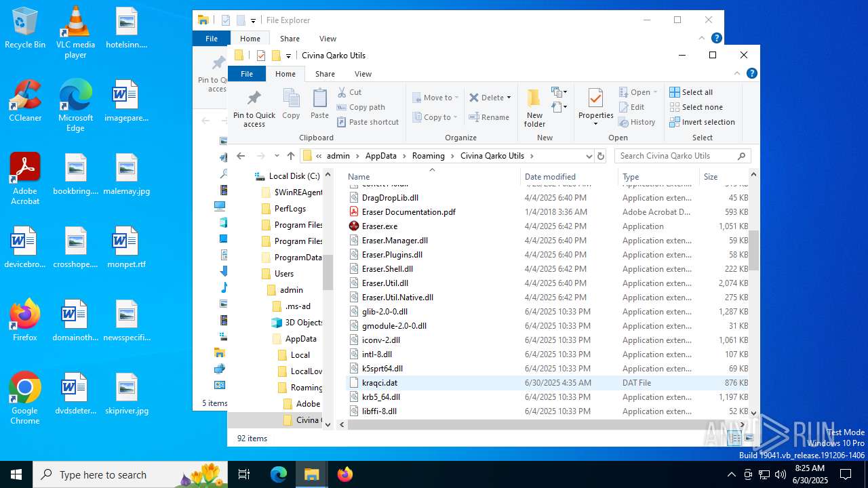Click Paste shortcut command
Image resolution: width=868 pixels, height=488 pixels.
pyautogui.click(x=368, y=122)
